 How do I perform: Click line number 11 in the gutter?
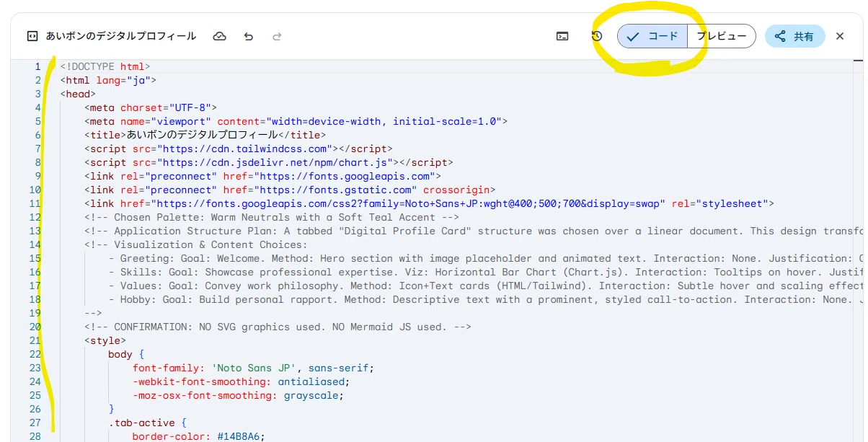pos(35,203)
